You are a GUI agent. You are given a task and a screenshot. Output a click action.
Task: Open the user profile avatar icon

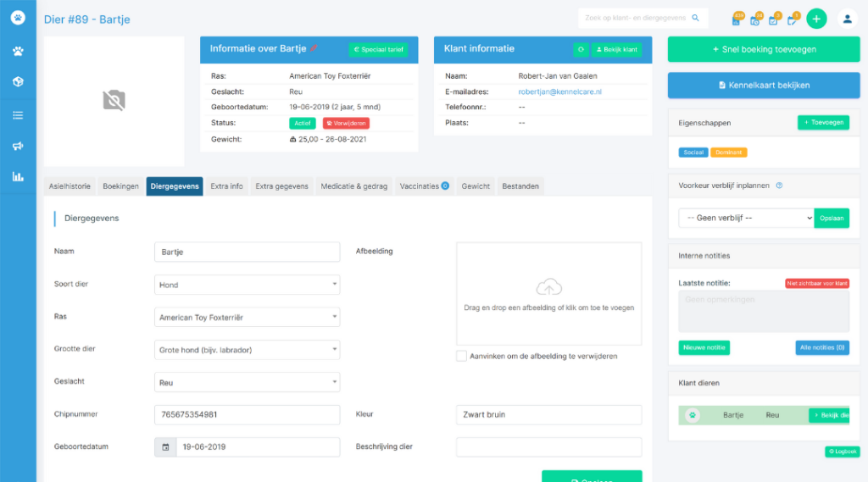tap(847, 19)
